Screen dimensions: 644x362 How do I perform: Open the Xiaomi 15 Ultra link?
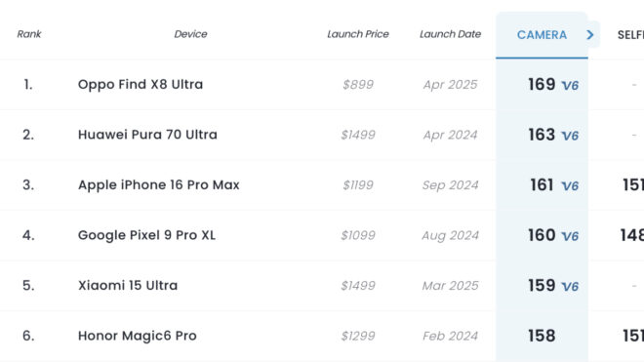(128, 285)
